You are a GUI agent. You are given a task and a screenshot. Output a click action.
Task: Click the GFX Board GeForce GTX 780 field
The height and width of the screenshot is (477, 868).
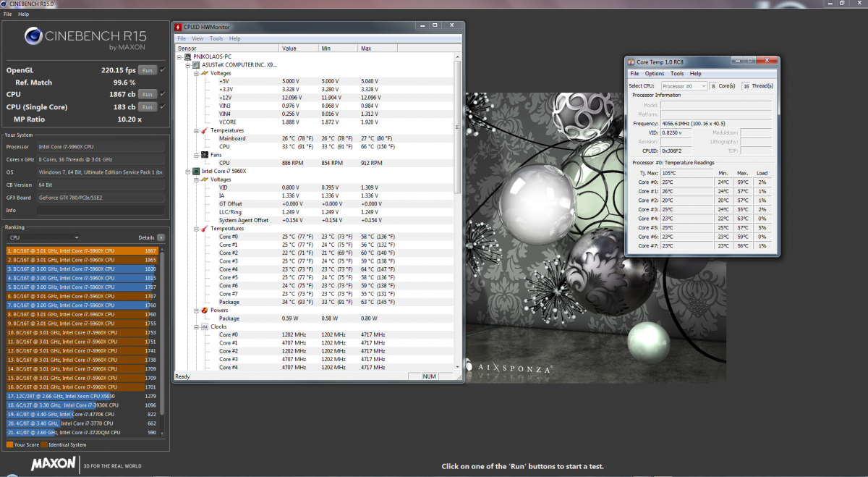pos(101,197)
